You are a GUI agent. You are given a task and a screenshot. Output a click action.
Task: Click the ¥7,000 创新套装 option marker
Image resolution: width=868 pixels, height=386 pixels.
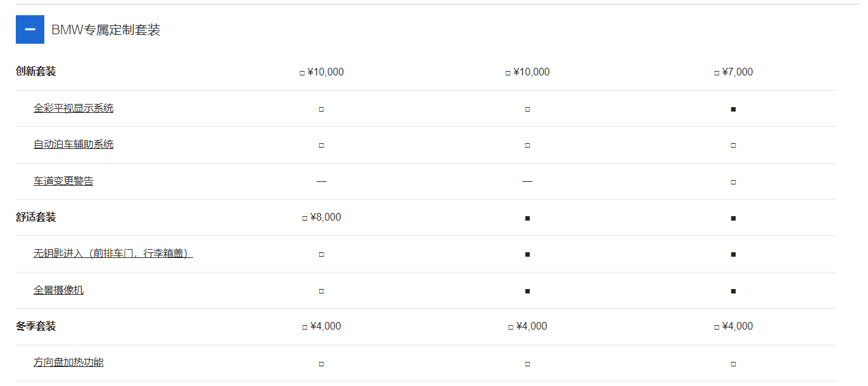(x=717, y=73)
